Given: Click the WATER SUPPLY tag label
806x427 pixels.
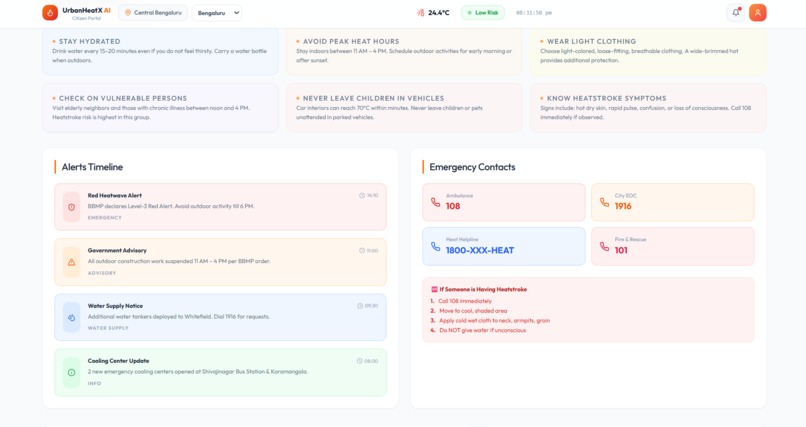Looking at the screenshot, I should [x=108, y=328].
